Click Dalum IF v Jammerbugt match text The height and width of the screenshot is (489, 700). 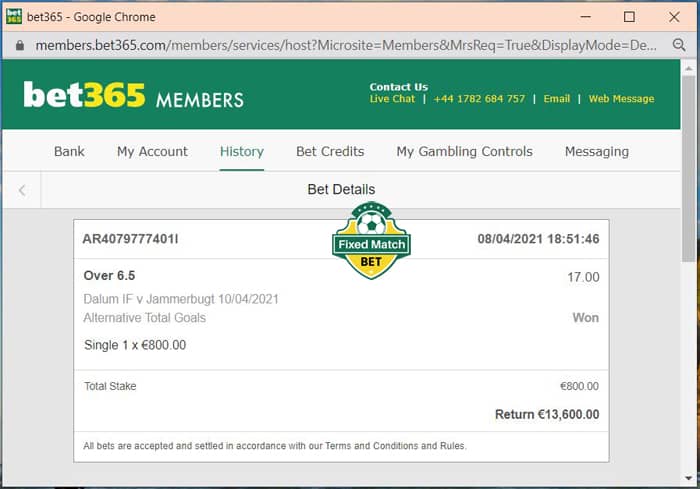(181, 299)
